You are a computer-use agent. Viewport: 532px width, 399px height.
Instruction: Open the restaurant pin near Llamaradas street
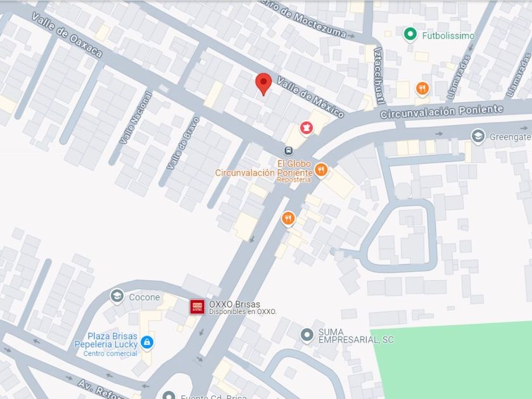(x=422, y=89)
